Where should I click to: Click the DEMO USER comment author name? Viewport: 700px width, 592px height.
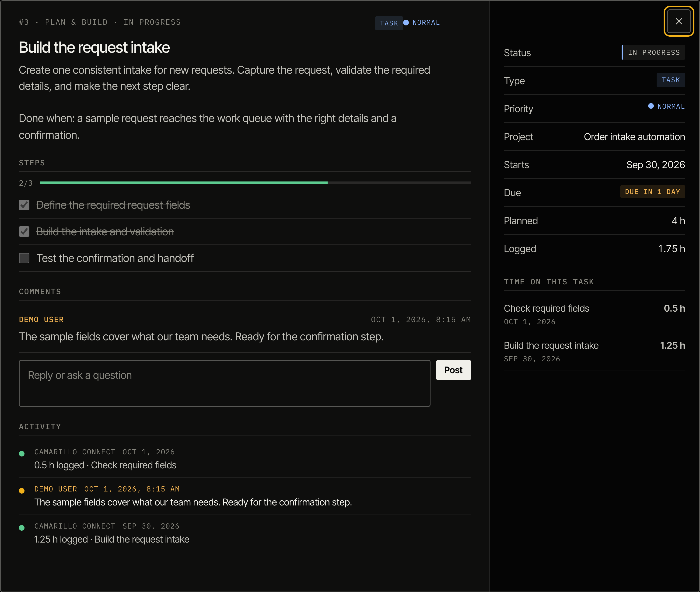coord(41,320)
